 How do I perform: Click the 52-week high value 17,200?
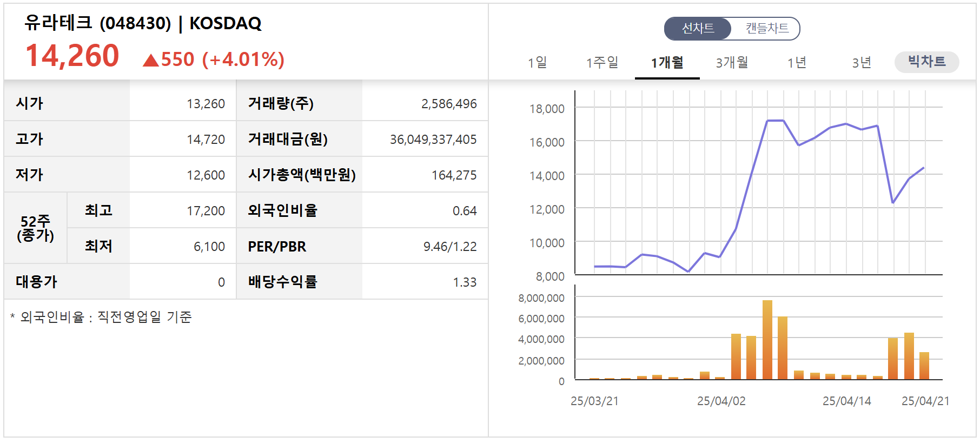click(x=206, y=211)
